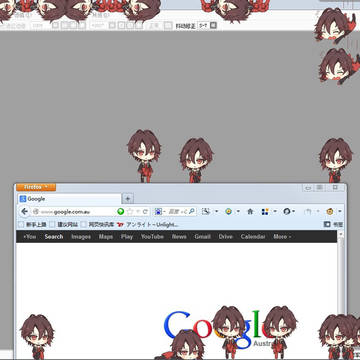Click +You in Google bar

29,237
